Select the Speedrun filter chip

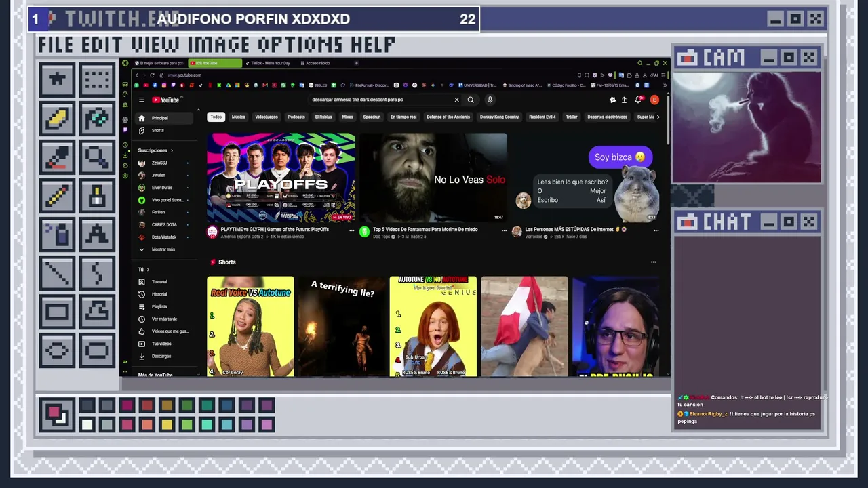pyautogui.click(x=372, y=117)
